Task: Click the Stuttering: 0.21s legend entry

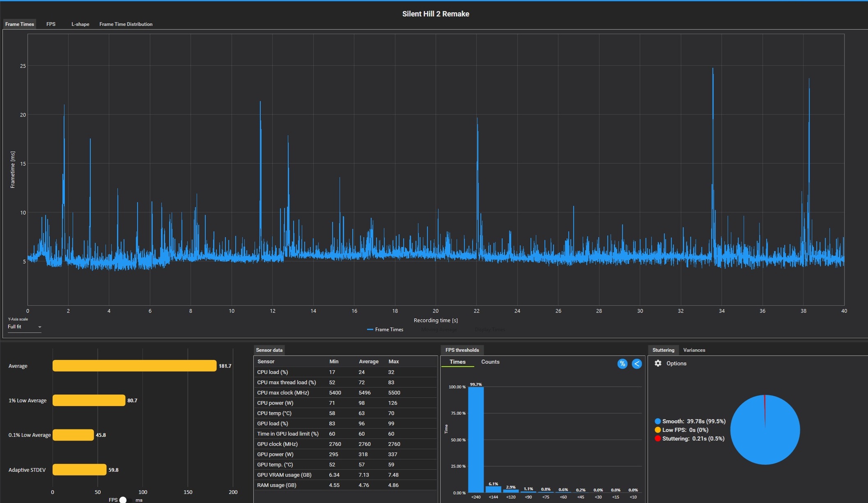Action: pos(689,438)
